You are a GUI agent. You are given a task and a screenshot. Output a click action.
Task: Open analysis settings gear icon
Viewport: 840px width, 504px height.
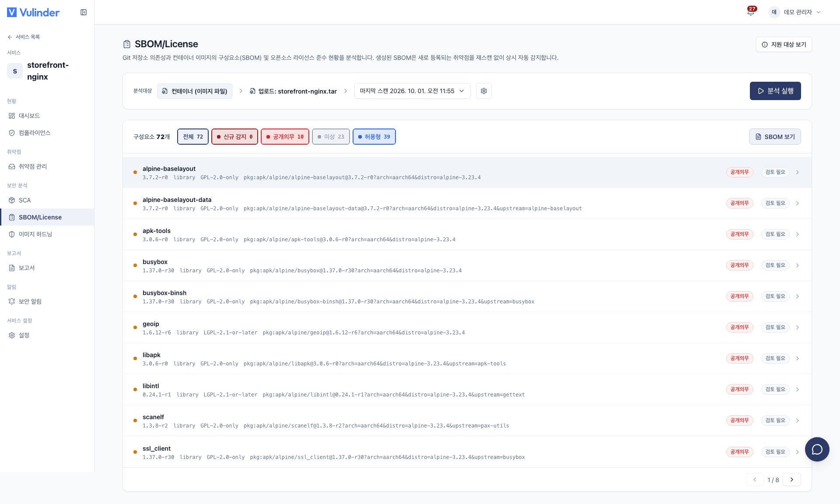click(484, 91)
